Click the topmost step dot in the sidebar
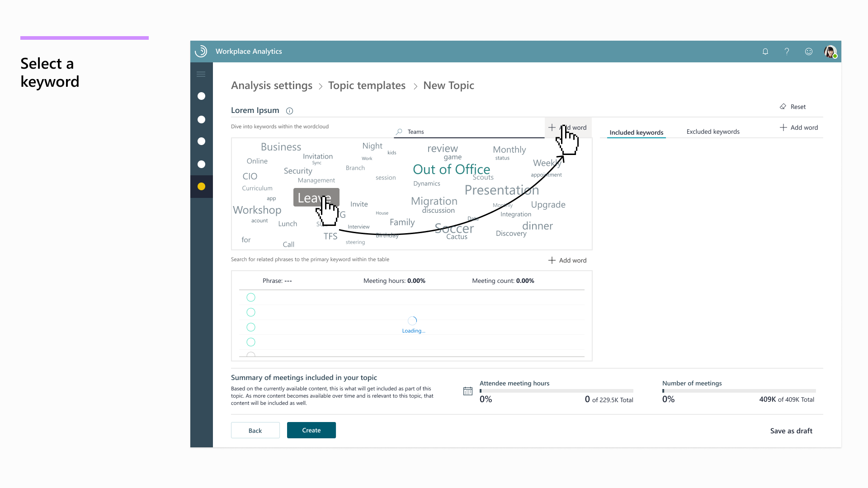Screen dimensions: 868x488 (202, 96)
